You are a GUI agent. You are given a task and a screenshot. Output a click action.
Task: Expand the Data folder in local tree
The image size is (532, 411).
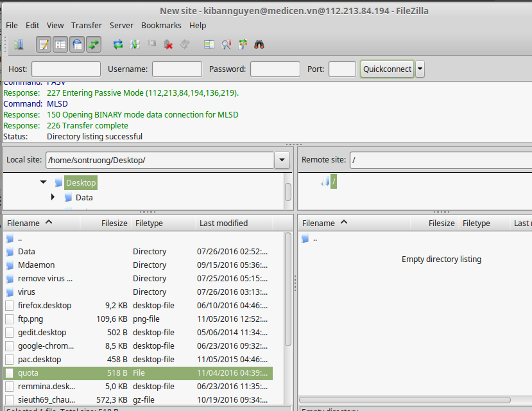click(x=53, y=197)
